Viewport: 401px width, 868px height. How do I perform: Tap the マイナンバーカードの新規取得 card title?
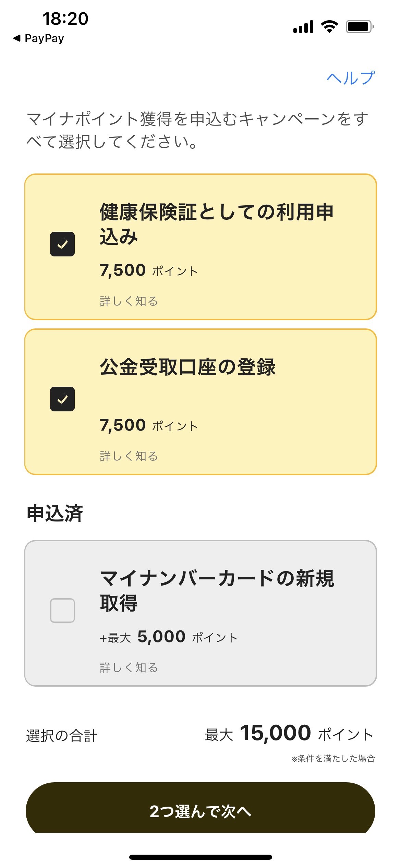[217, 591]
